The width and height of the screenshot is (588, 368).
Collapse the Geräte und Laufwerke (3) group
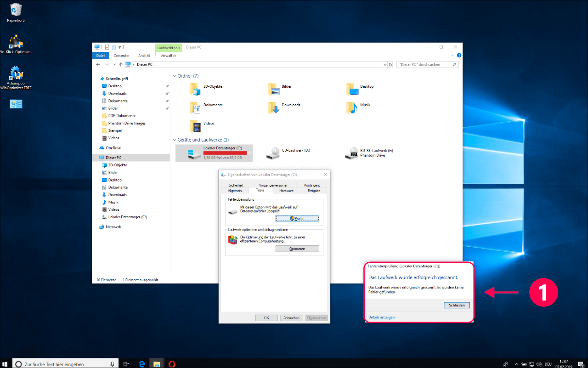coord(175,140)
